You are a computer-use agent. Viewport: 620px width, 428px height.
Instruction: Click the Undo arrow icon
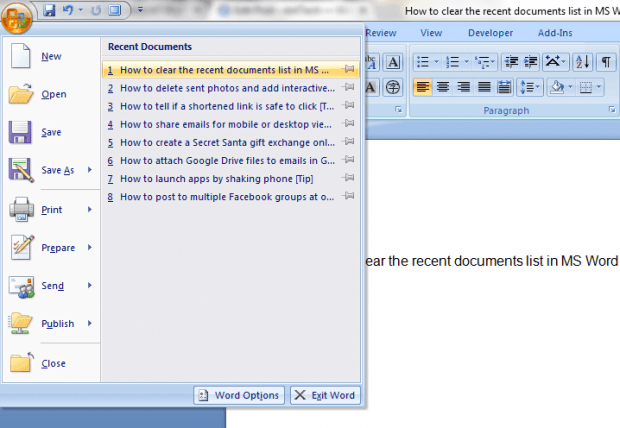pos(68,10)
